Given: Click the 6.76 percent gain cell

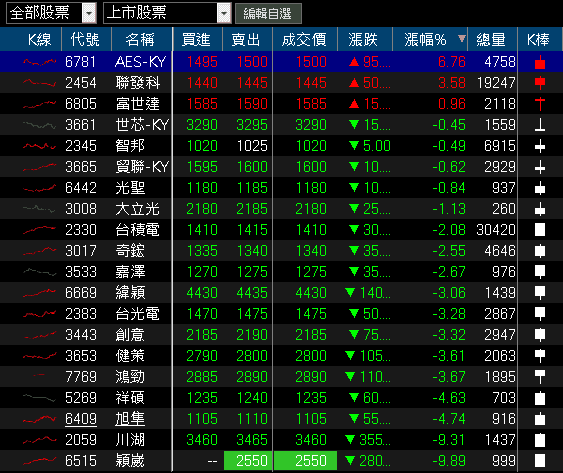Looking at the screenshot, I should pos(452,62).
